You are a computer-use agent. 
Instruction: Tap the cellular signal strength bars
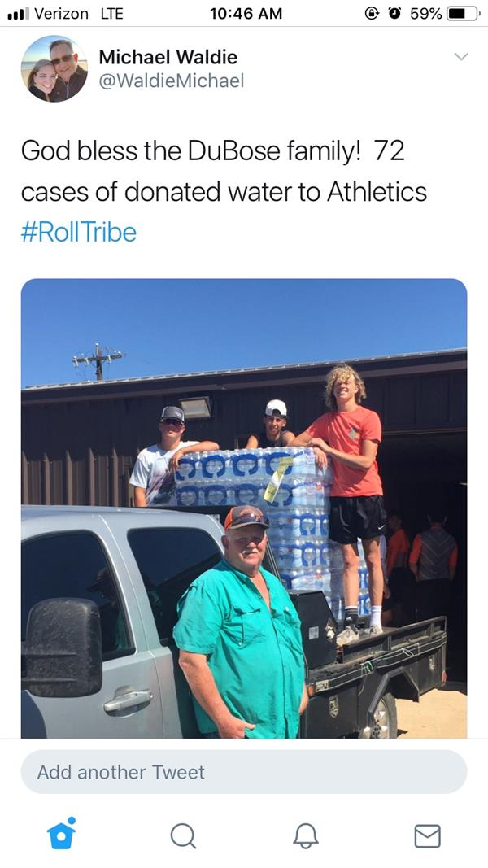coord(18,13)
